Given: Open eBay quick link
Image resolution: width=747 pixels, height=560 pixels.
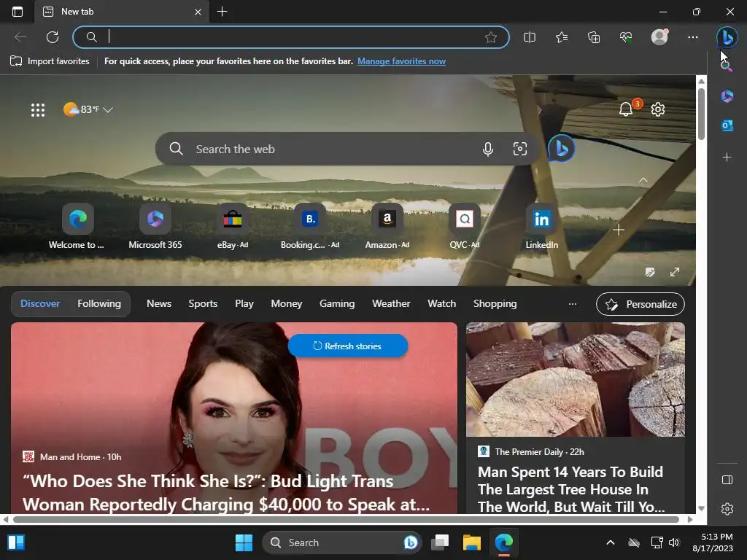Looking at the screenshot, I should (x=233, y=227).
